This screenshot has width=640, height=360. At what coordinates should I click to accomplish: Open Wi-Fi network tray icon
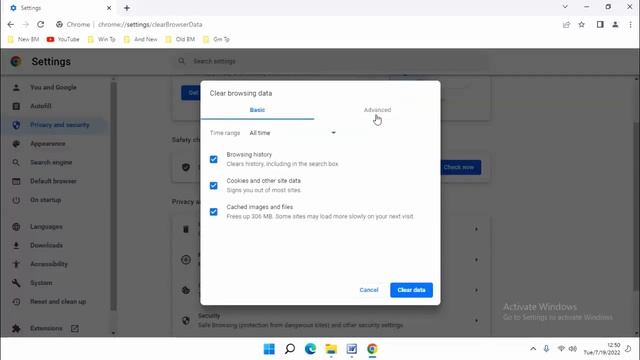[562, 349]
